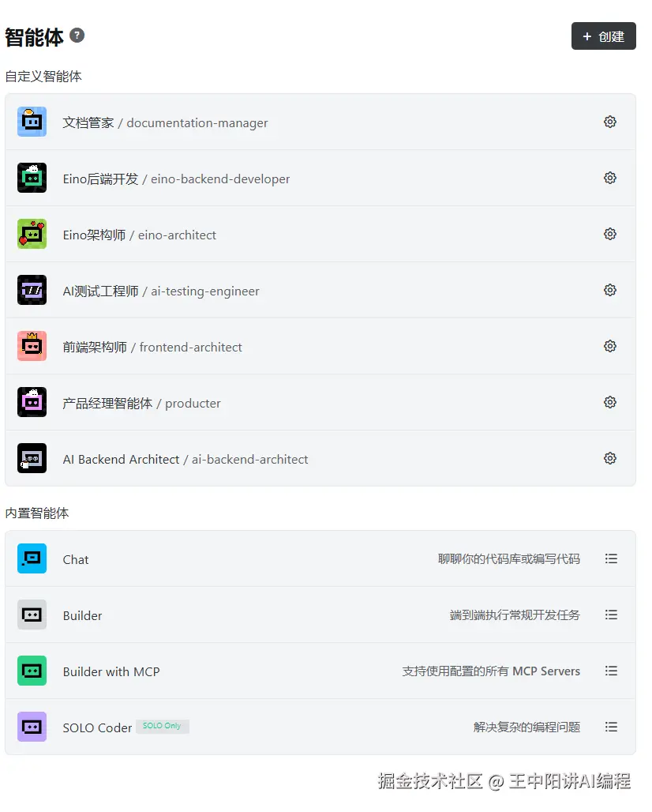Open settings gear for ai-backend-architect
This screenshot has width=652, height=812.
[610, 458]
